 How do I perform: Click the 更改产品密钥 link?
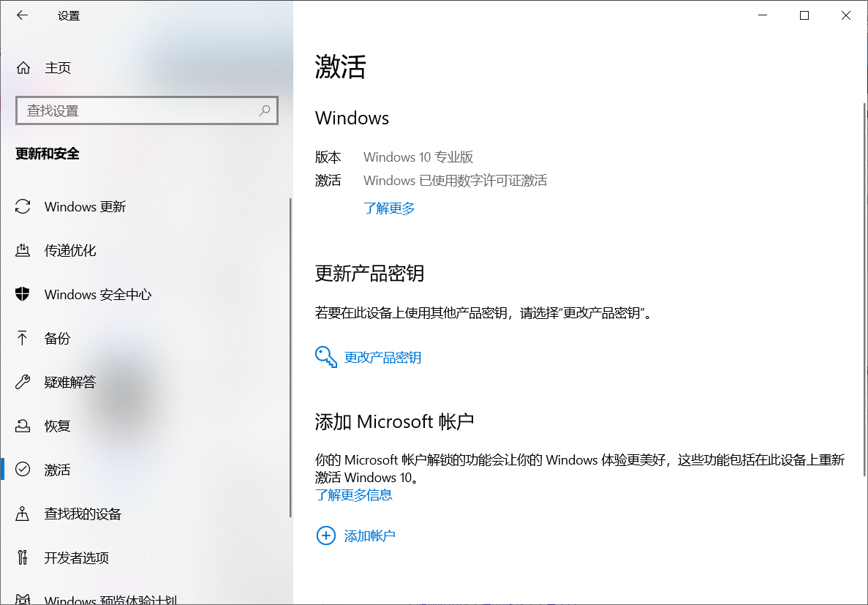382,357
